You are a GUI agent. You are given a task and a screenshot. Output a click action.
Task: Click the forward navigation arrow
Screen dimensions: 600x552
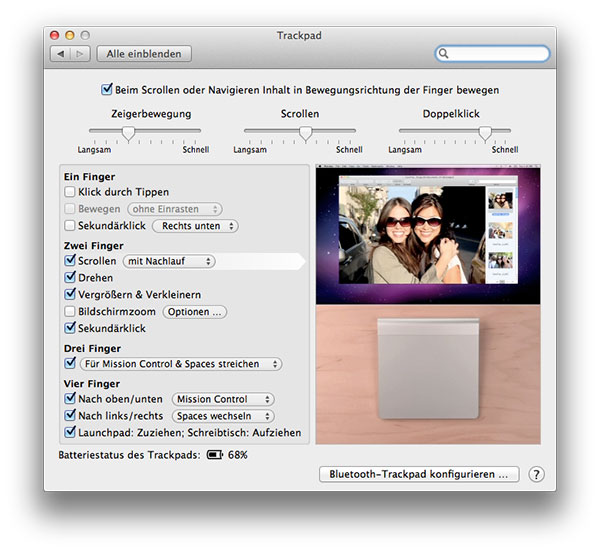[81, 54]
